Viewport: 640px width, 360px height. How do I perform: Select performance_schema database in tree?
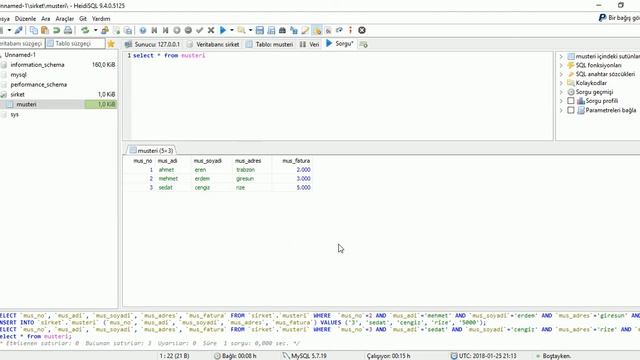(39, 84)
